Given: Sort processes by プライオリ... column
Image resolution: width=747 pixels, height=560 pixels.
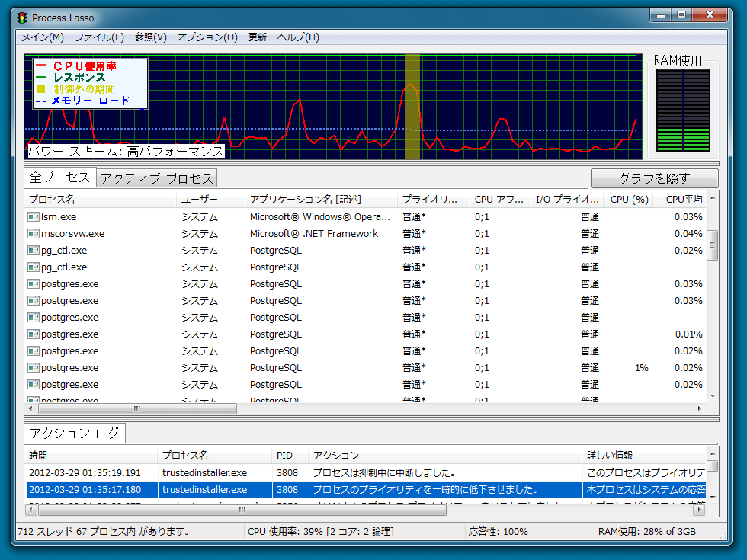Looking at the screenshot, I should pos(434,200).
